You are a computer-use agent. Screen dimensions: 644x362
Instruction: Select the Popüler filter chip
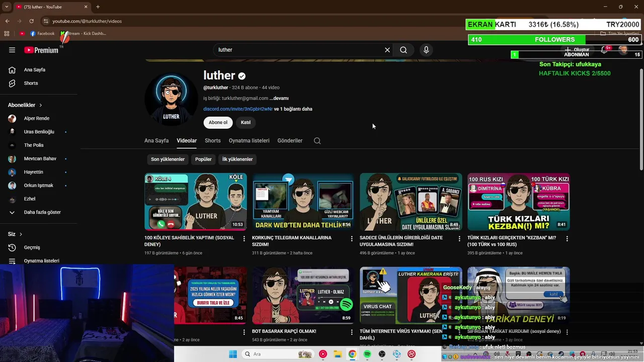point(203,159)
